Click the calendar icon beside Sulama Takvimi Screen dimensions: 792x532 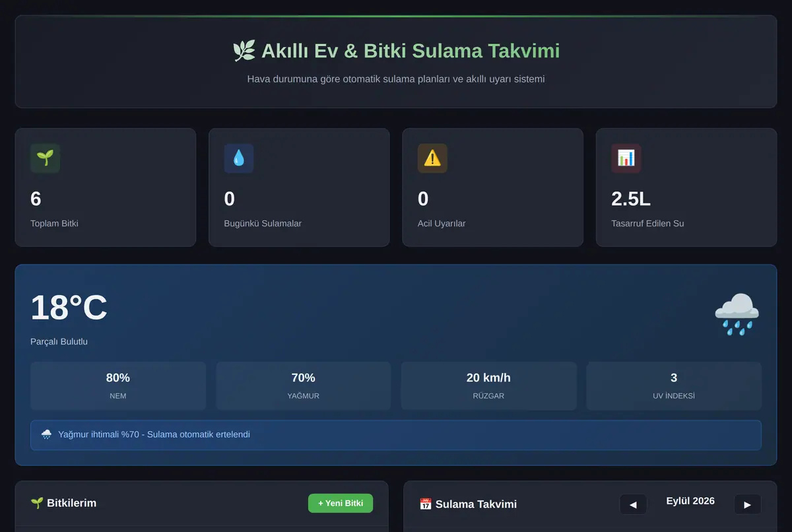[426, 504]
